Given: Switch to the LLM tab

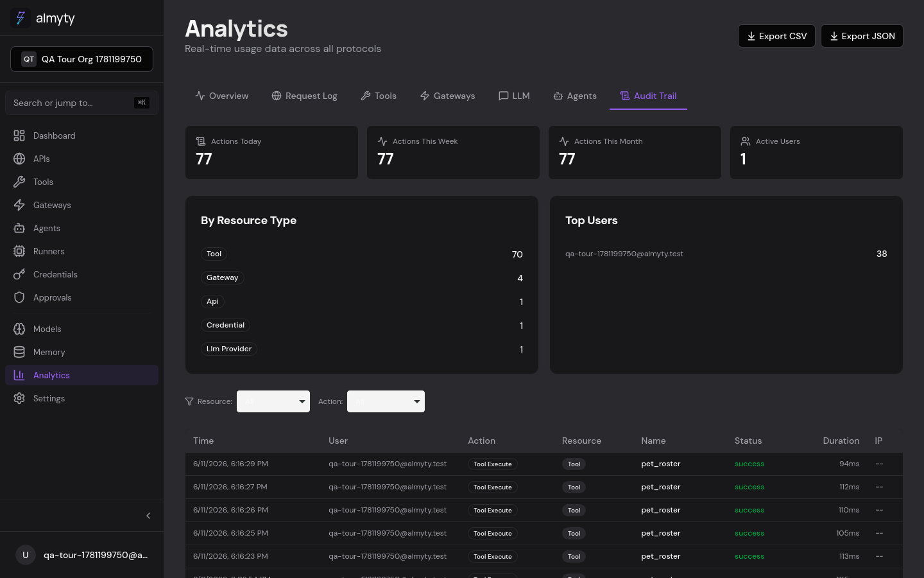Looking at the screenshot, I should point(514,96).
